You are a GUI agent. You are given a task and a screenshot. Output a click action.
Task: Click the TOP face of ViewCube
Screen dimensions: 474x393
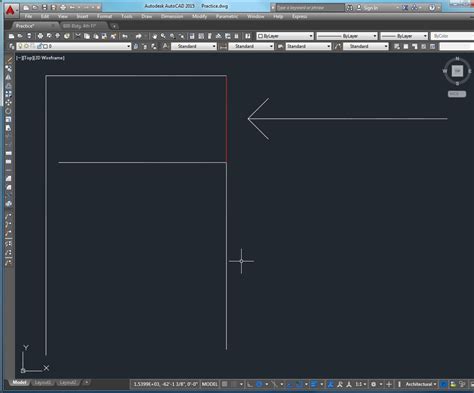click(457, 71)
